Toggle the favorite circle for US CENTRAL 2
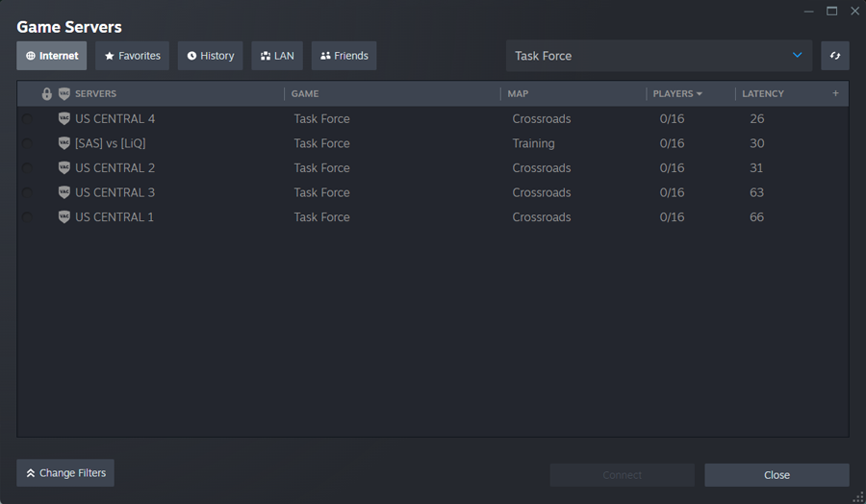Image resolution: width=866 pixels, height=504 pixels. pos(27,168)
